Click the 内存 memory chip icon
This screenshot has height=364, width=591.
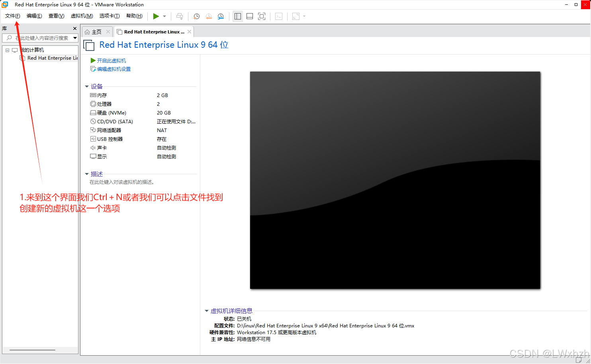93,95
